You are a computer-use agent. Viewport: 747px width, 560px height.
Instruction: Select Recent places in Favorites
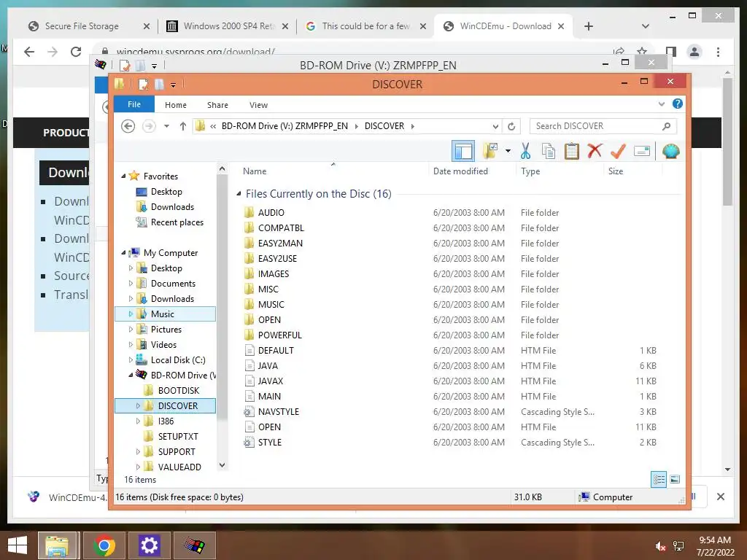[x=177, y=222]
